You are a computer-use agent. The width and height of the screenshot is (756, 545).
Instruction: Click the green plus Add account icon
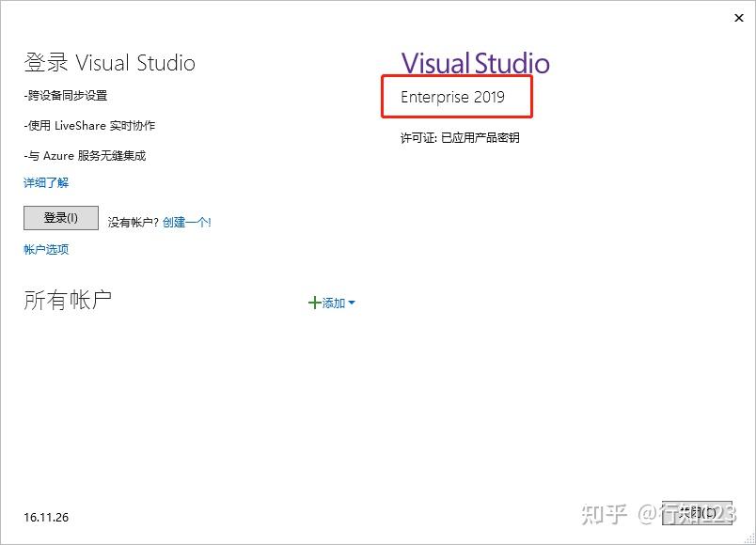pos(315,303)
